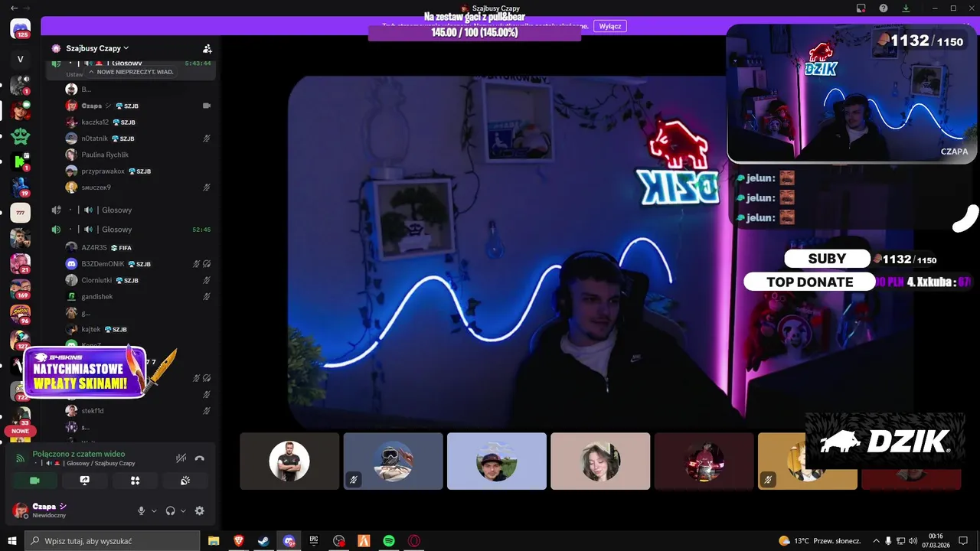Click the disconnect call phone icon
Viewport: 980px width, 551px height.
pos(200,458)
